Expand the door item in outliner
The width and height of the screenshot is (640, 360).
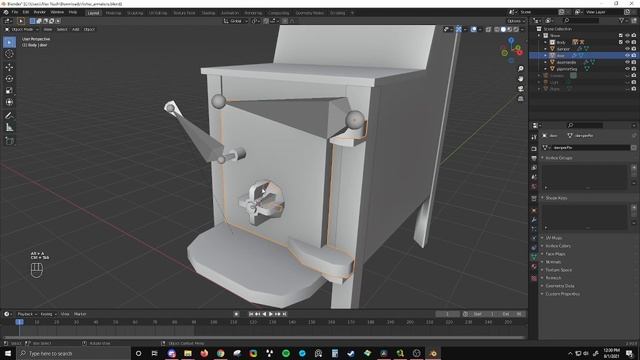[x=546, y=55]
